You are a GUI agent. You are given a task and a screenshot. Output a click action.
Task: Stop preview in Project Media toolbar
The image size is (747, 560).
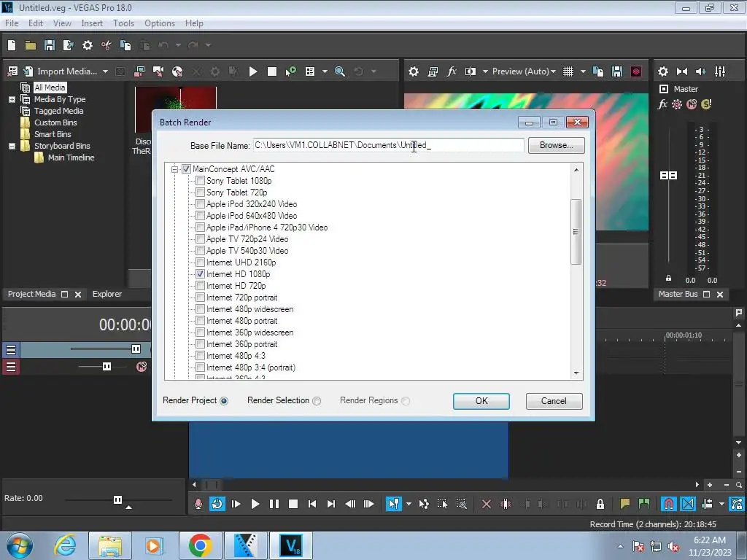272,71
